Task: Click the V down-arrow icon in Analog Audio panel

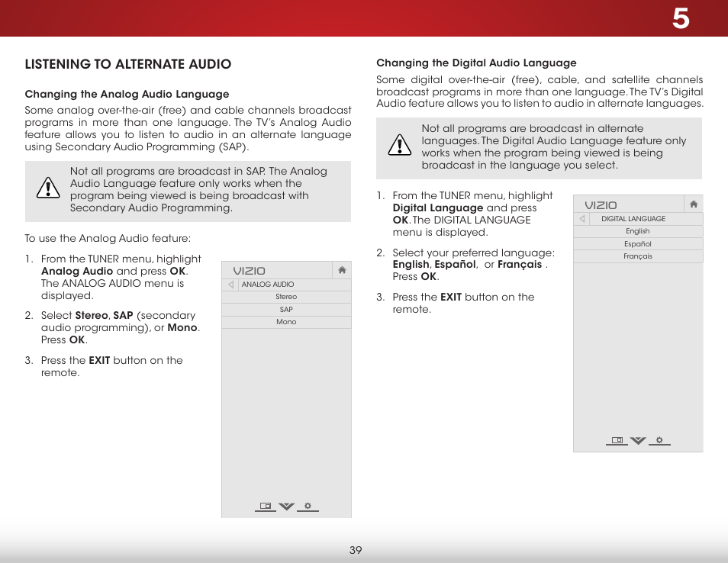Action: pos(286,506)
